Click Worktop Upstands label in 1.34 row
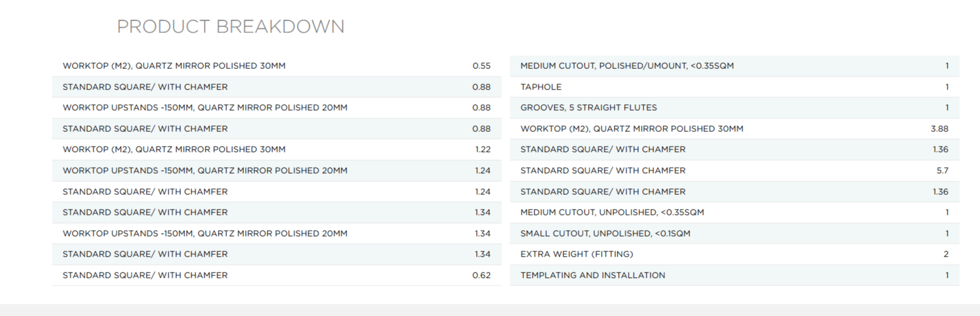980x316 pixels. click(204, 234)
